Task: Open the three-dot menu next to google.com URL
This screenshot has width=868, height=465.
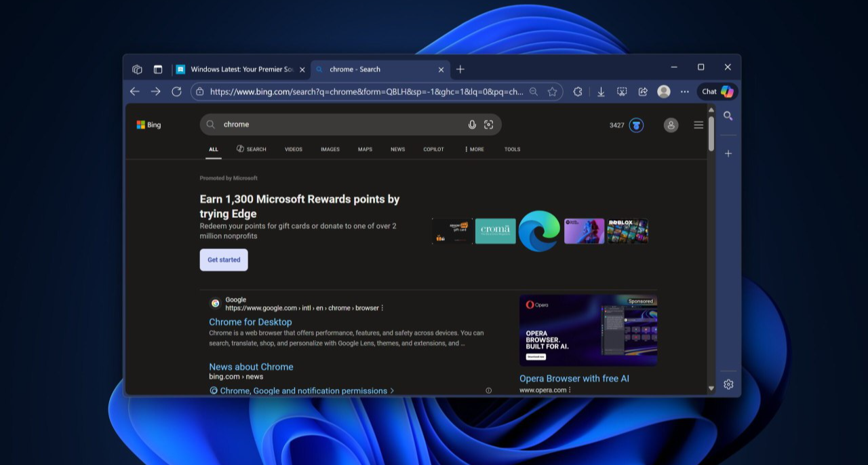Action: [x=382, y=308]
